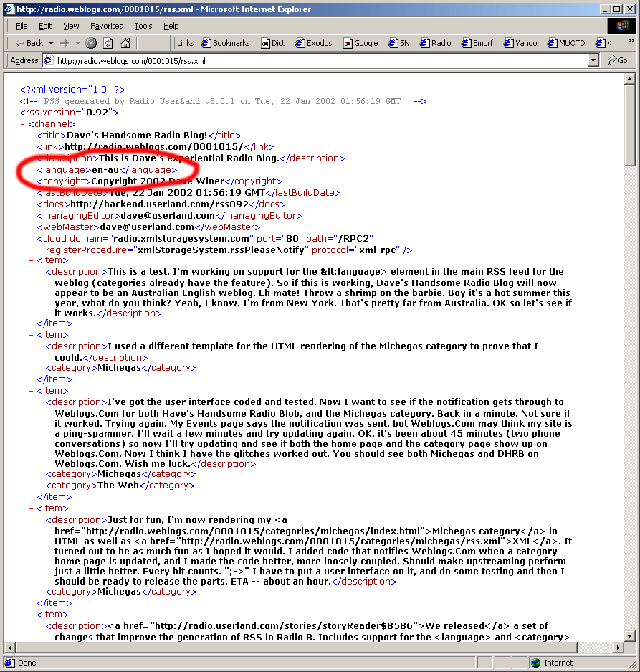The image size is (640, 672).
Task: Open the Yahoo links bar shortcut
Action: 520,43
